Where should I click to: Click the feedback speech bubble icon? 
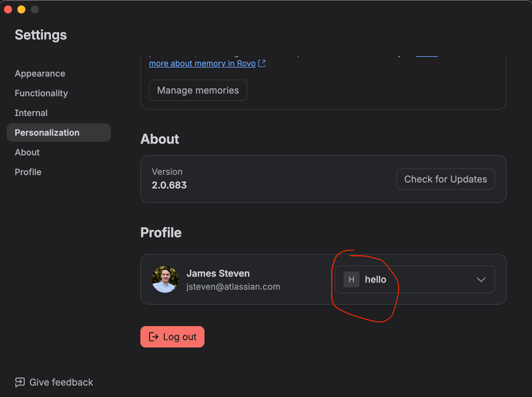20,382
